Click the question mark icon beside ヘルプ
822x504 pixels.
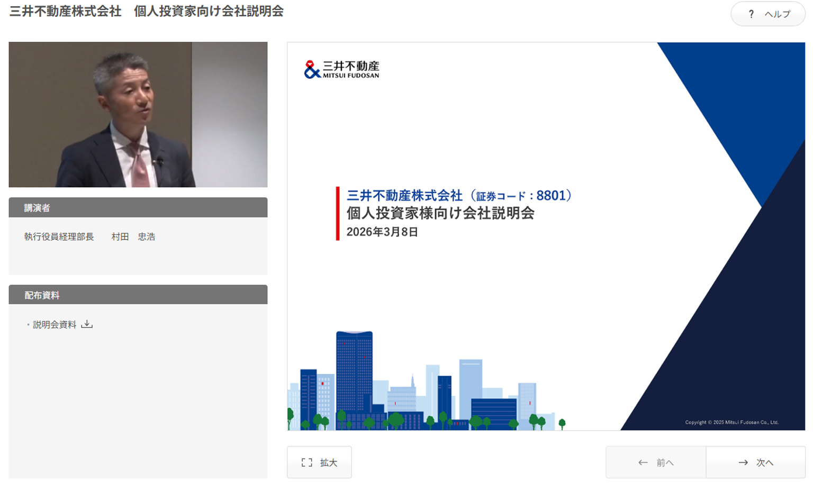coord(751,14)
